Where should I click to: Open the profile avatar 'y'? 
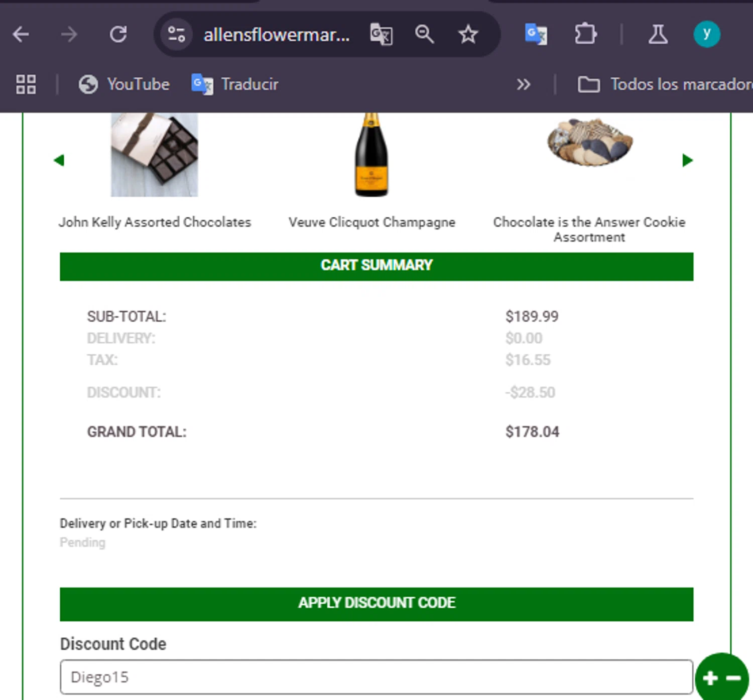click(x=707, y=35)
